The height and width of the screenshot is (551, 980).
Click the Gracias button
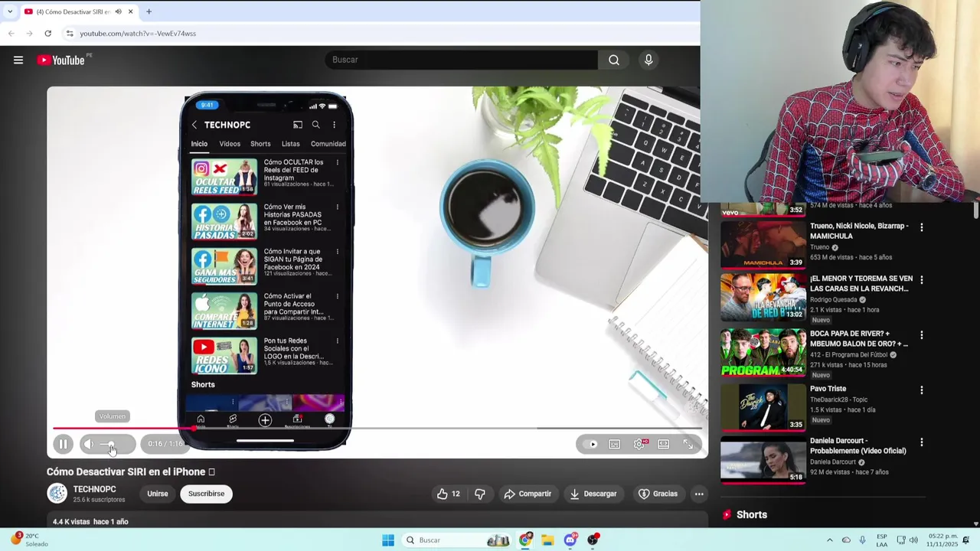click(658, 494)
